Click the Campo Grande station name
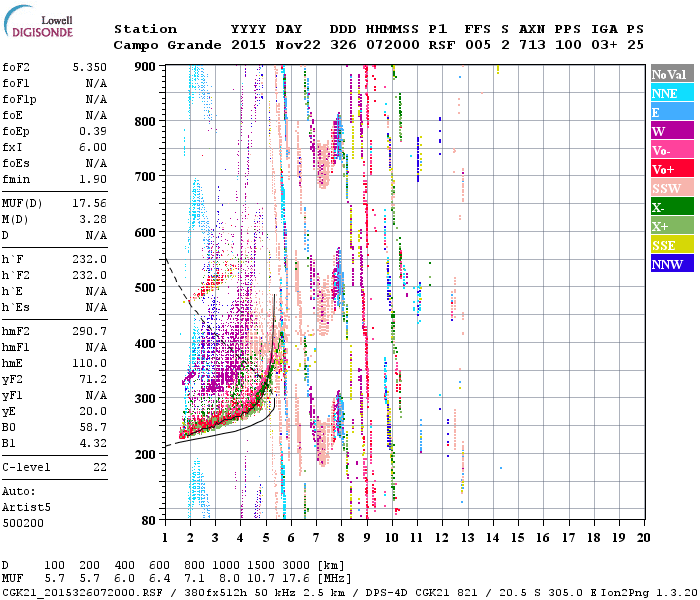Image resolution: width=700 pixels, height=600 pixels. (x=167, y=45)
